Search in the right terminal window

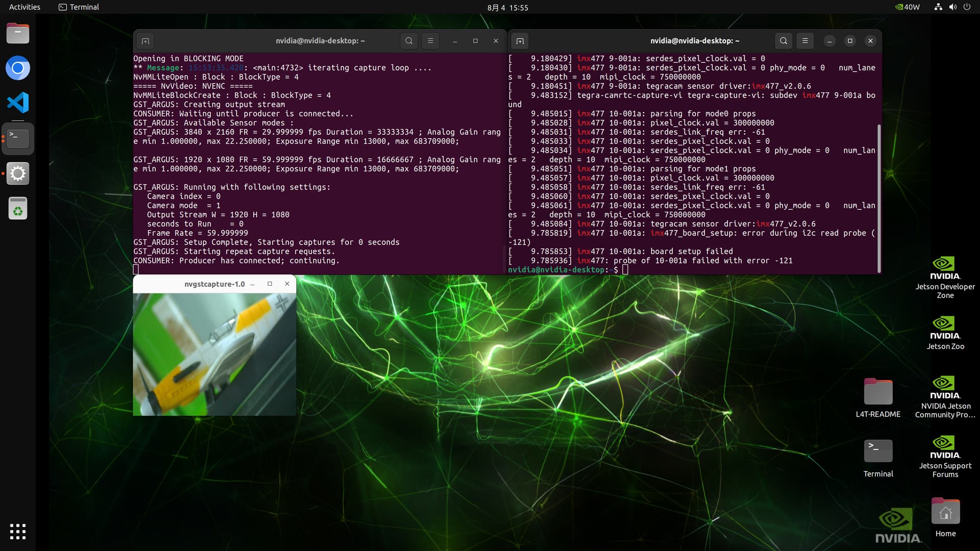coord(783,41)
